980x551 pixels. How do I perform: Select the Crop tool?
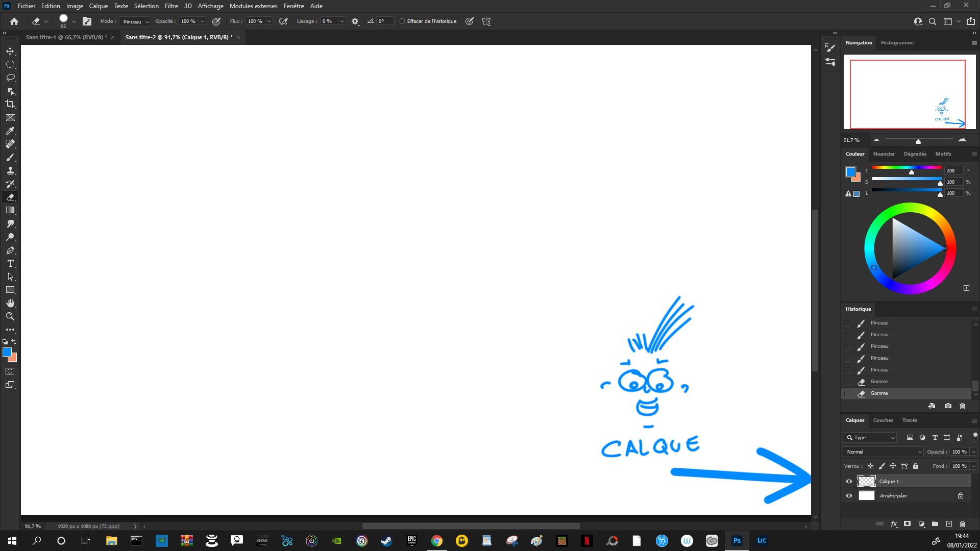point(10,104)
